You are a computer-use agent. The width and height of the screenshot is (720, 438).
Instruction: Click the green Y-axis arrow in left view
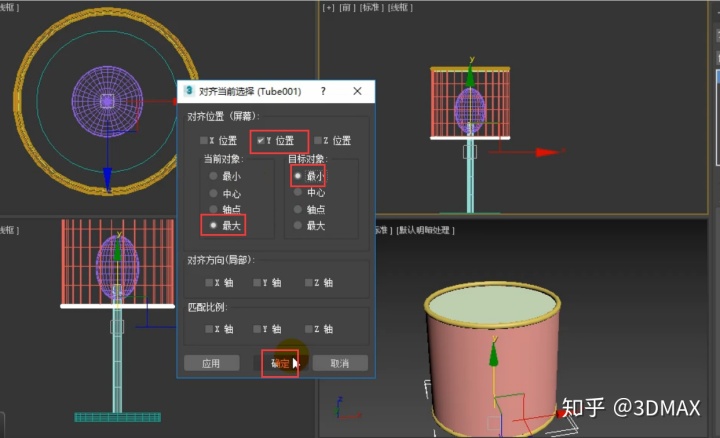[x=118, y=250]
